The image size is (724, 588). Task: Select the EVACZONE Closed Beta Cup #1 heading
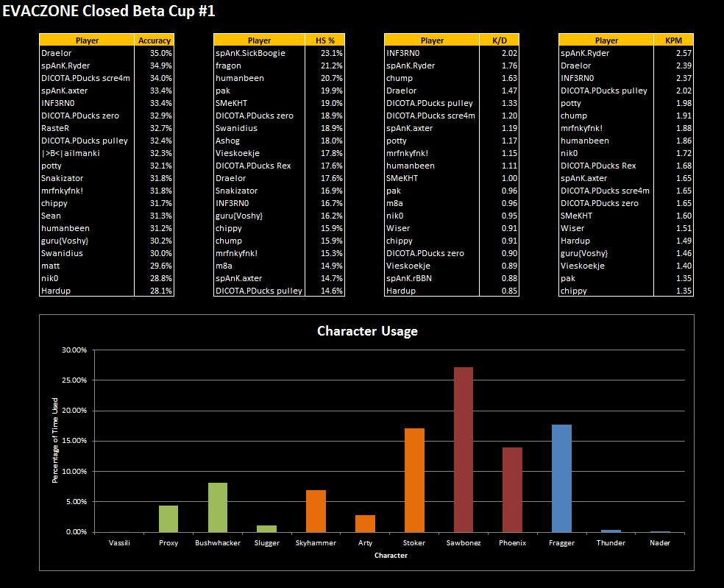pos(109,12)
